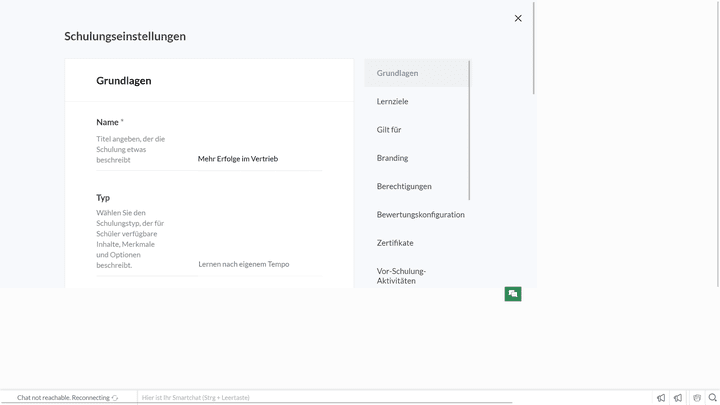Click the 'Chat not reachable. Reconnecting' status text

pyautogui.click(x=63, y=398)
